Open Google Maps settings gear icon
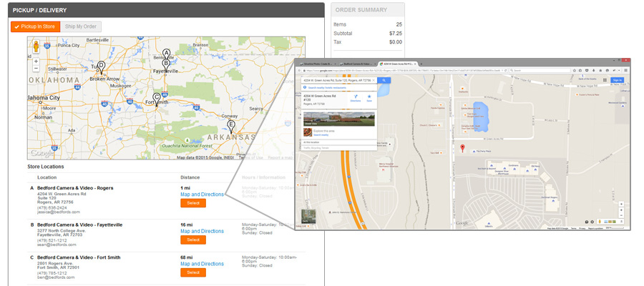 coord(592,222)
